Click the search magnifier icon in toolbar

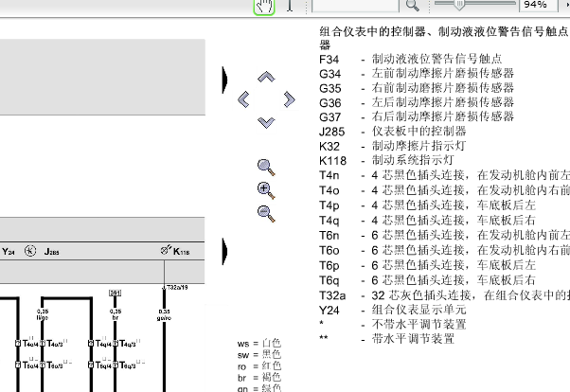412,6
